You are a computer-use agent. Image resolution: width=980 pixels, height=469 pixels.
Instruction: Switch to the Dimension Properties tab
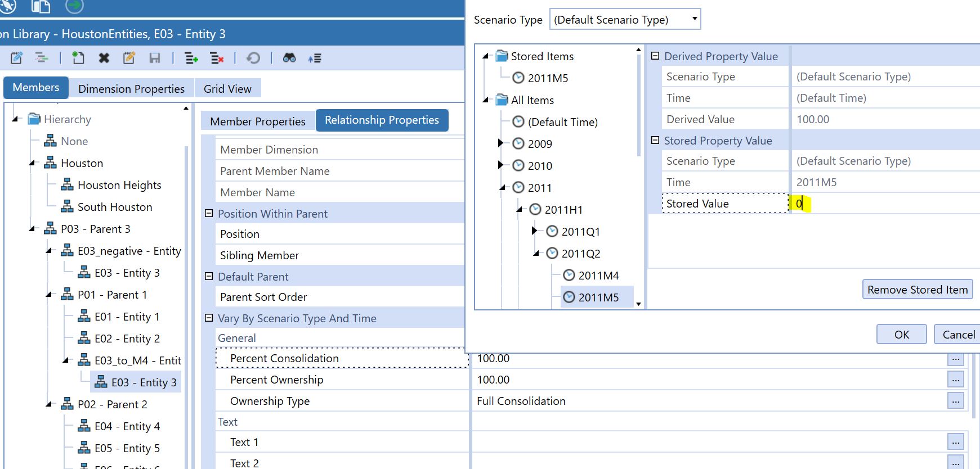click(x=131, y=89)
